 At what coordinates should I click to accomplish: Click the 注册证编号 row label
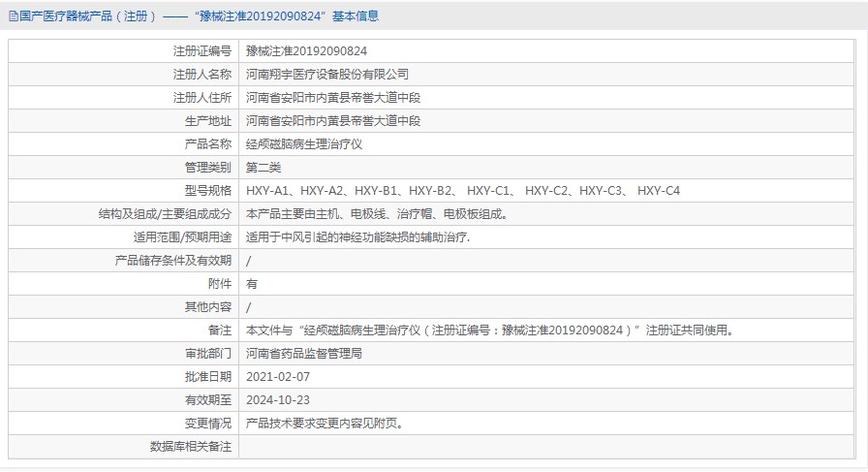(x=202, y=50)
